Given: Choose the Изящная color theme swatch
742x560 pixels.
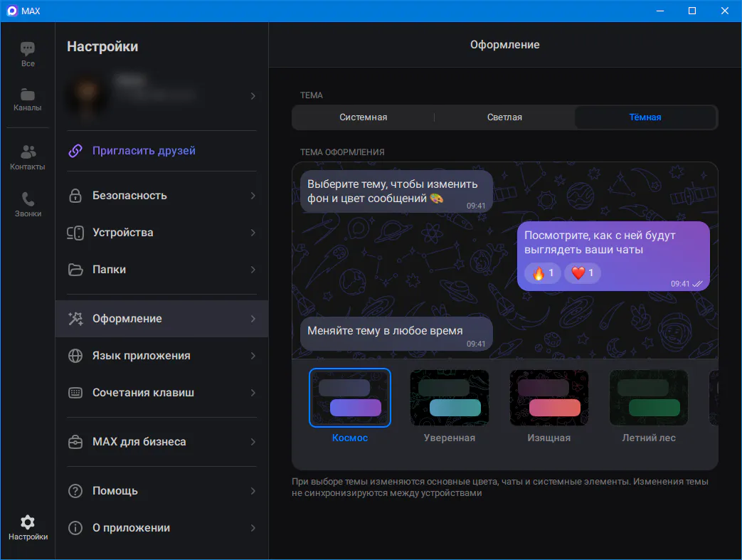Looking at the screenshot, I should (548, 398).
